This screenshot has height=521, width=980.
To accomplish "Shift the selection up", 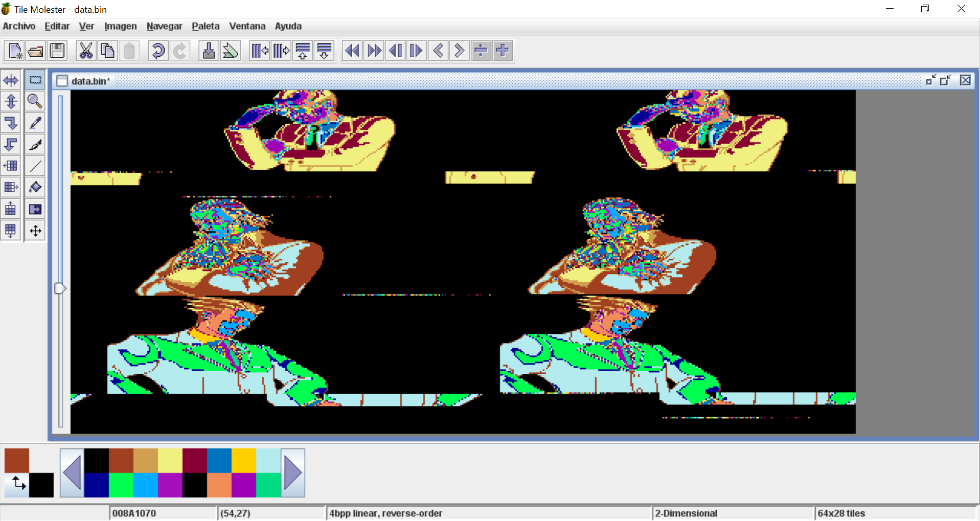I will click(11, 209).
